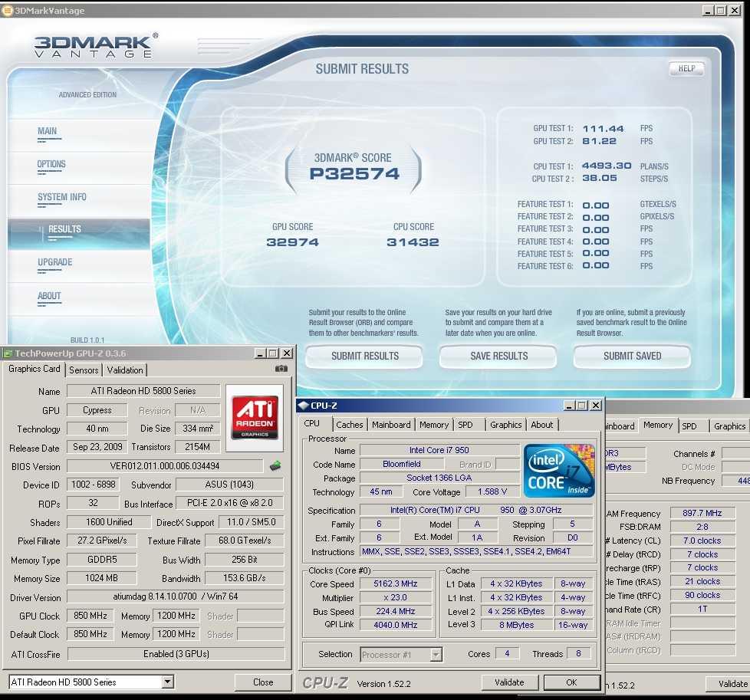Select the Graphics Card tab in GPU-Z

[x=34, y=369]
